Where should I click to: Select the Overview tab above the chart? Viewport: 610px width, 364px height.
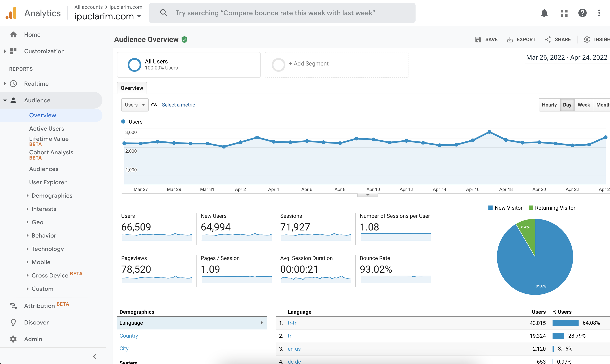pos(132,88)
